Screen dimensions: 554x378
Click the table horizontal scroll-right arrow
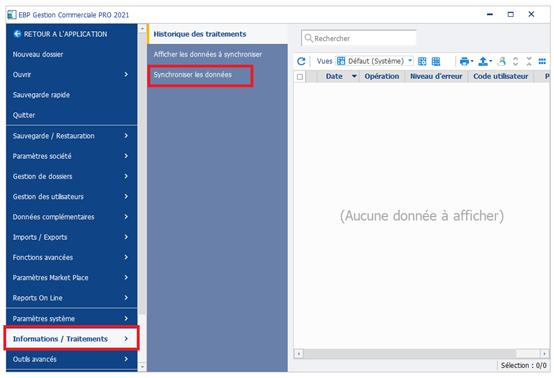pyautogui.click(x=544, y=353)
